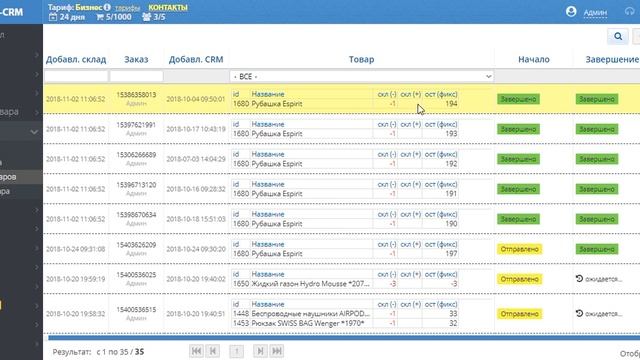Open the тарифы link
This screenshot has width=640, height=360.
coord(127,8)
